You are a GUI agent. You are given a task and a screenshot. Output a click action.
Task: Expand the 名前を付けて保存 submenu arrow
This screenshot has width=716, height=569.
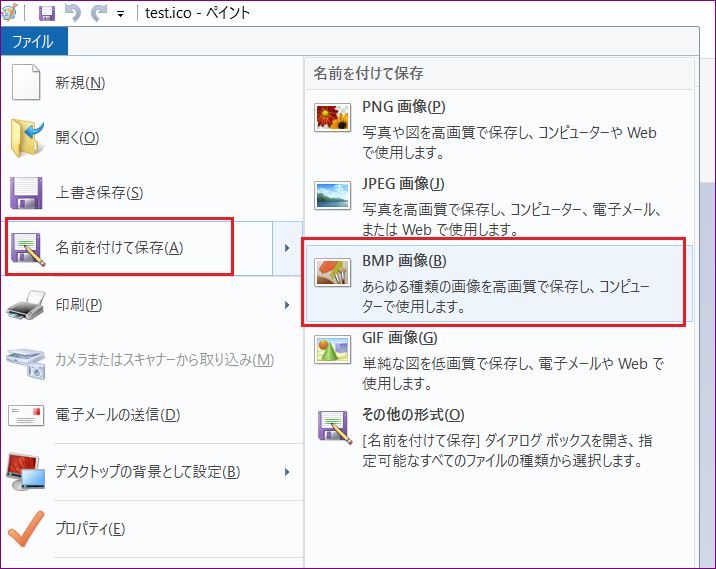coord(287,248)
